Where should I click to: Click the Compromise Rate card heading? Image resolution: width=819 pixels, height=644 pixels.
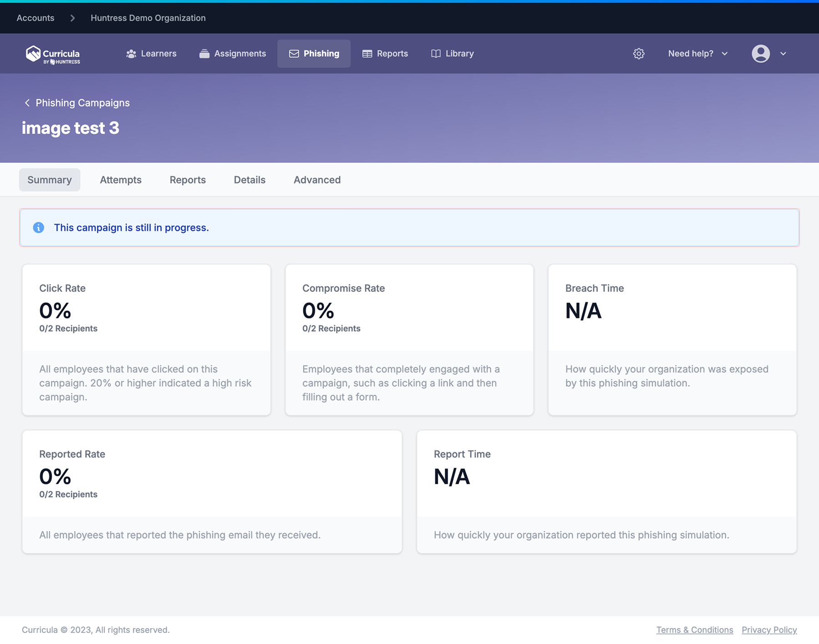pyautogui.click(x=344, y=288)
